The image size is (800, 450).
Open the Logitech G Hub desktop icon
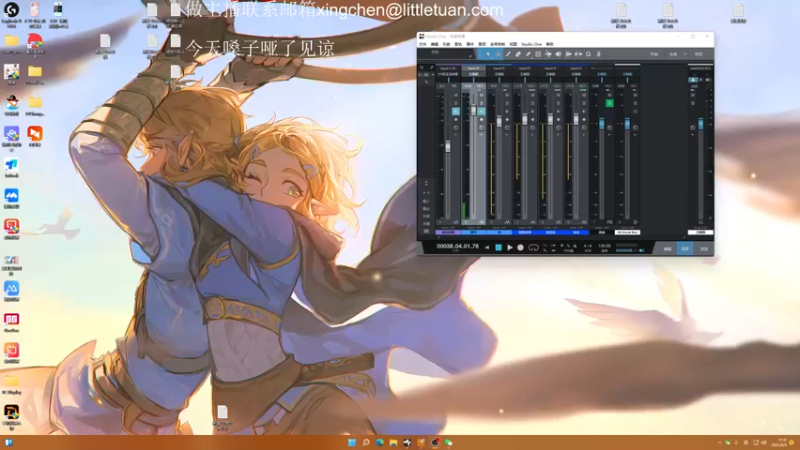11,14
